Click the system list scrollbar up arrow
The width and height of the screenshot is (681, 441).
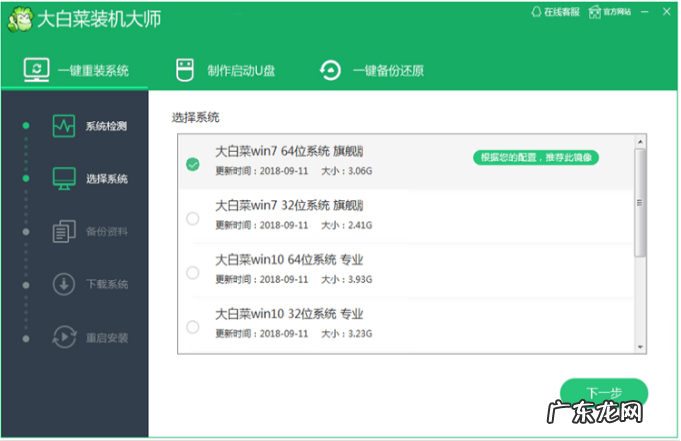click(640, 142)
